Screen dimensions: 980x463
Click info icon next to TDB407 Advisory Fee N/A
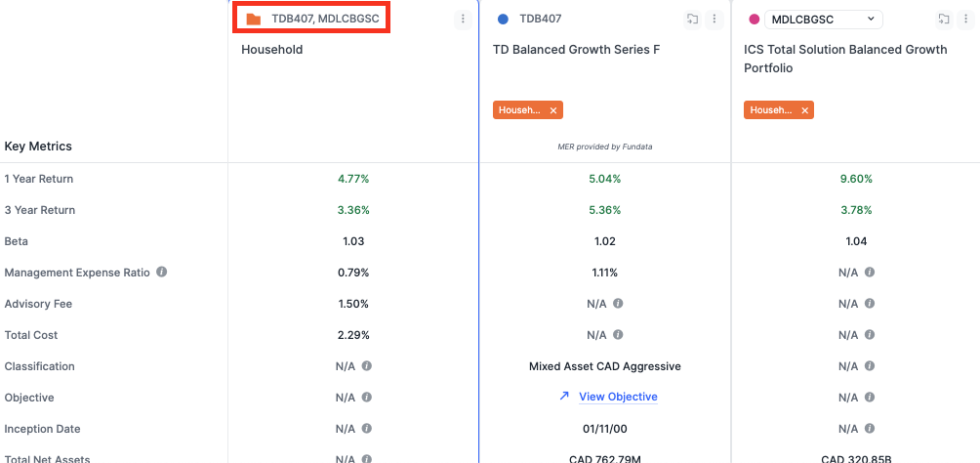[x=618, y=304]
